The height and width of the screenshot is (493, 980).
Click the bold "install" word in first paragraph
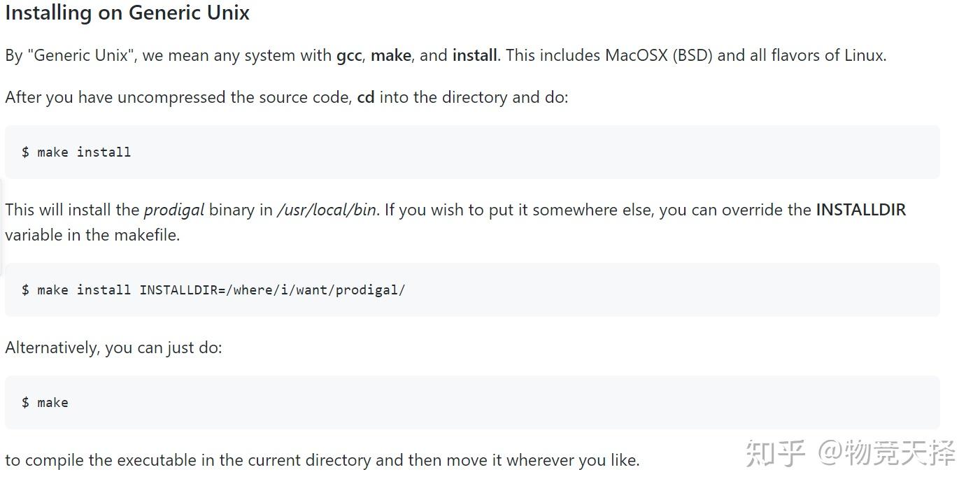pos(474,55)
